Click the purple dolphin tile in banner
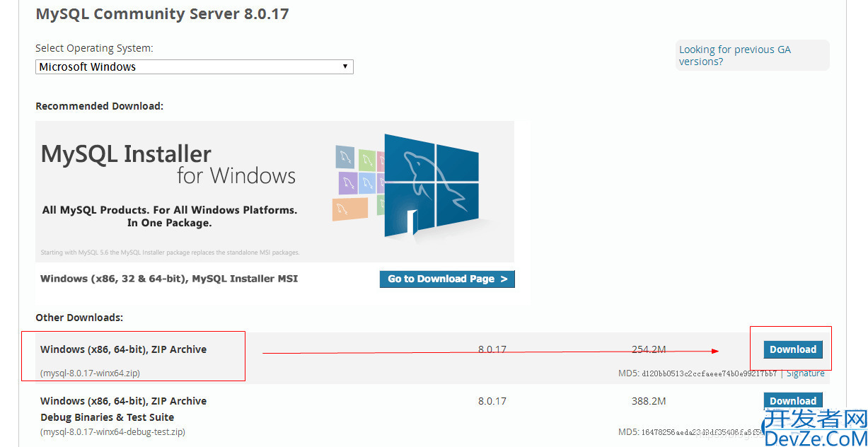 pyautogui.click(x=347, y=182)
